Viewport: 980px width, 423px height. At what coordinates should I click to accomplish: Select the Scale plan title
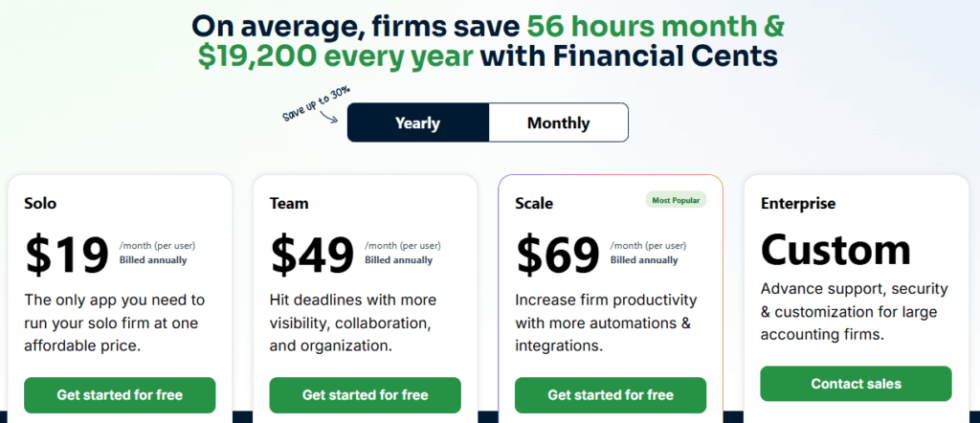click(534, 204)
